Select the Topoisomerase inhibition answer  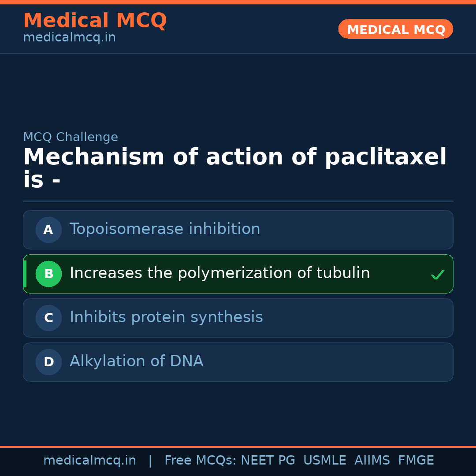(165, 229)
